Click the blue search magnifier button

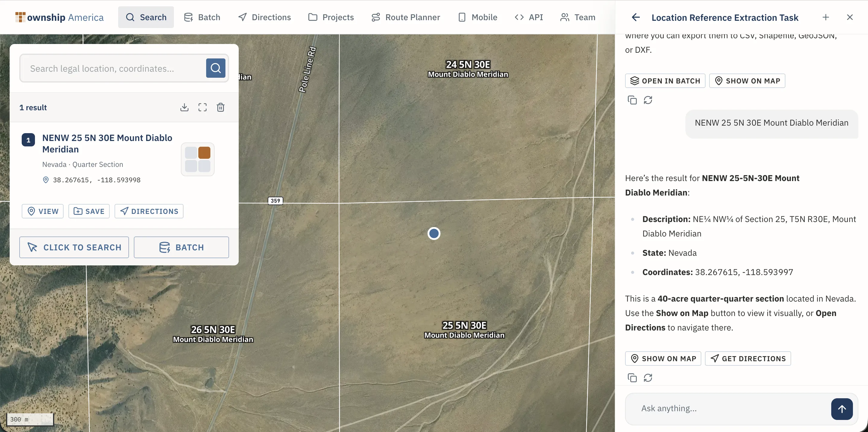pyautogui.click(x=216, y=68)
